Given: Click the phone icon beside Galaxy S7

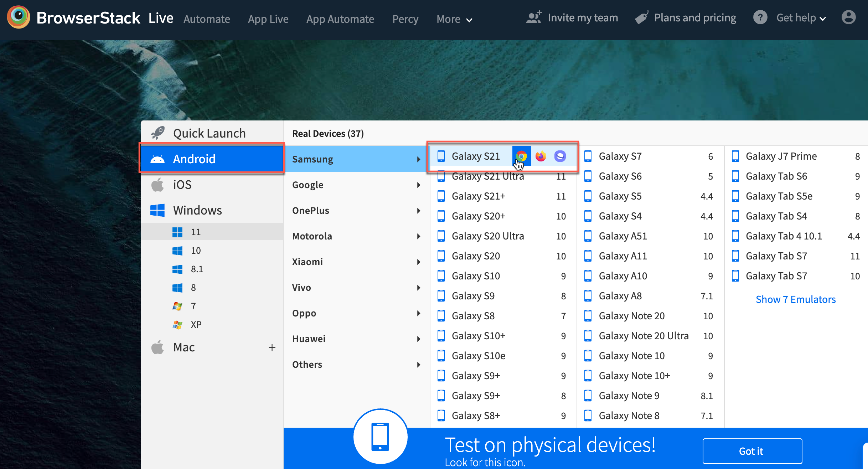Looking at the screenshot, I should 588,156.
